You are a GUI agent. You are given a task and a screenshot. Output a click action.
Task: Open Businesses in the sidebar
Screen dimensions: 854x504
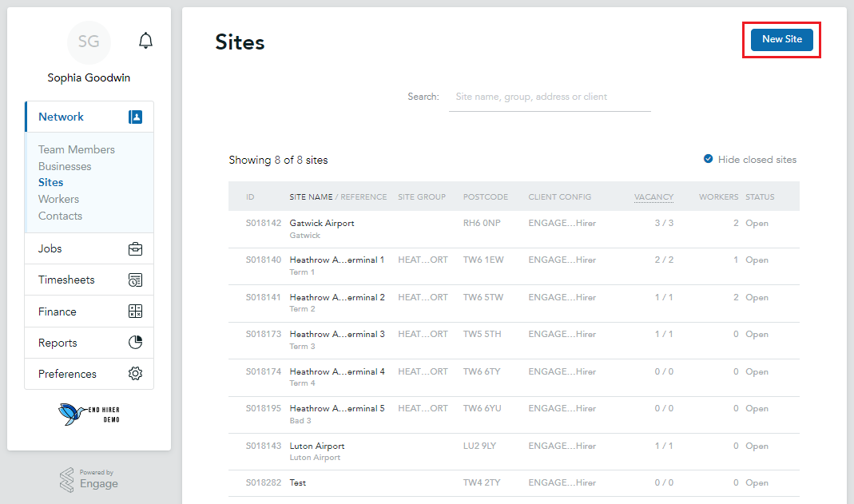[65, 166]
